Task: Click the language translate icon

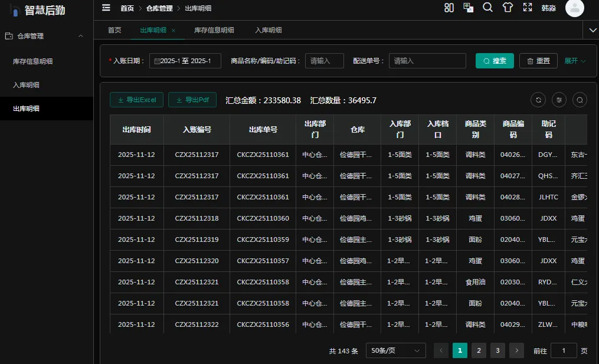Action: (x=469, y=8)
